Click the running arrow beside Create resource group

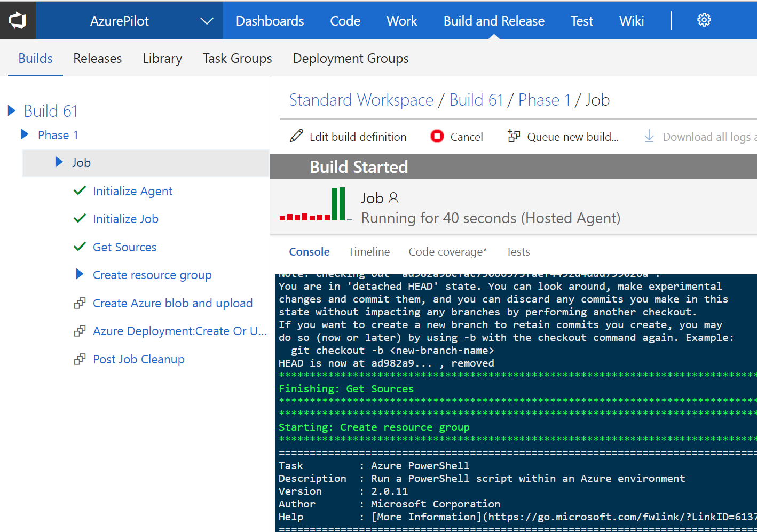click(80, 274)
